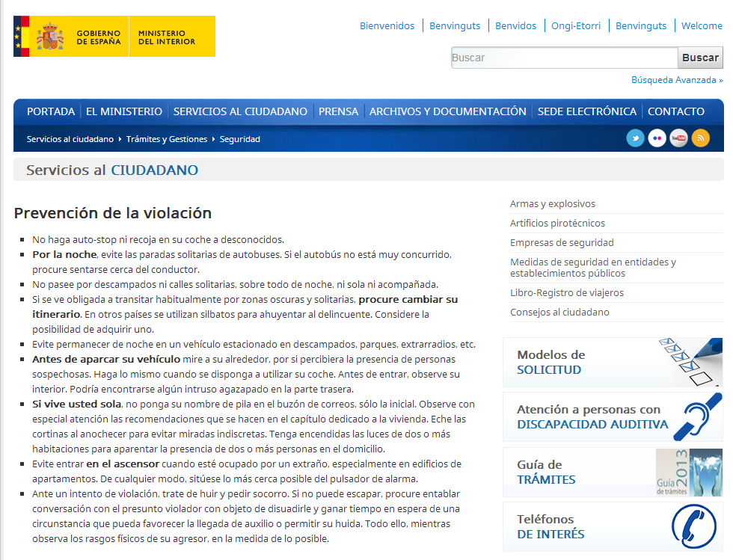Image resolution: width=733 pixels, height=560 pixels.
Task: Open Libro-Registro de viajeros sidebar link
Action: [566, 292]
